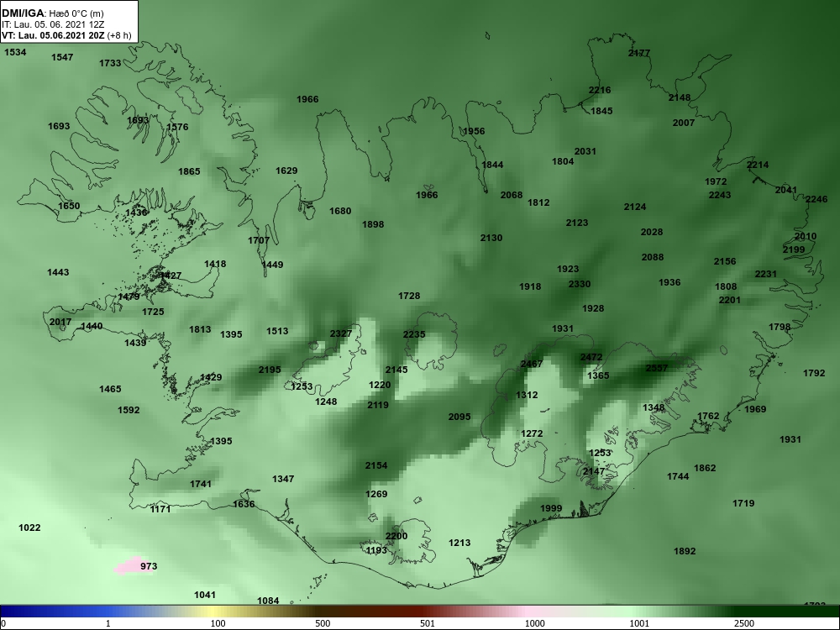Select the 2095 height value
This screenshot has height=630, width=840.
pyautogui.click(x=459, y=417)
